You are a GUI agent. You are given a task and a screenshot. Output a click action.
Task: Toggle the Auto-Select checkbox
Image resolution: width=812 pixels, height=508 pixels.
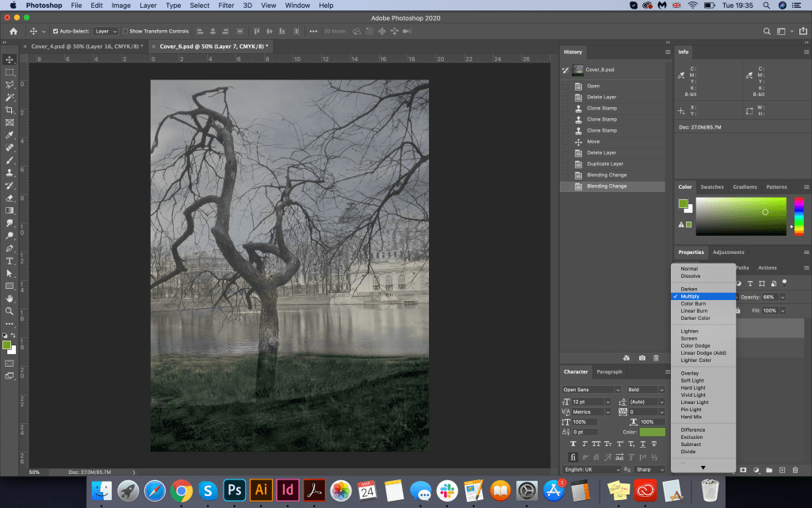(56, 32)
